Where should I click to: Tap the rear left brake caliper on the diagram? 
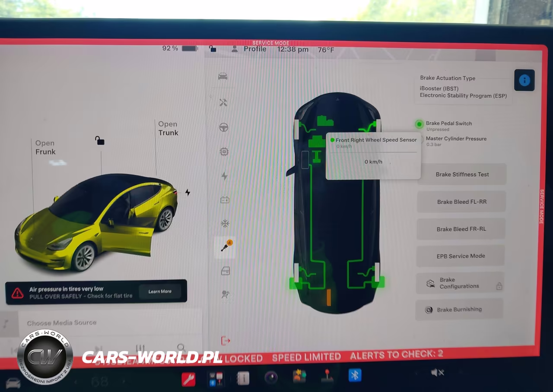tap(295, 283)
